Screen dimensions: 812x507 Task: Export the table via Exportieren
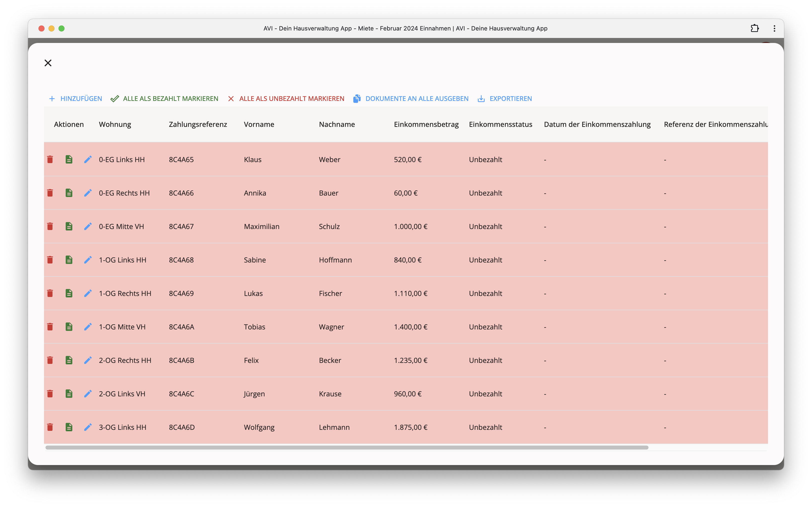click(505, 99)
